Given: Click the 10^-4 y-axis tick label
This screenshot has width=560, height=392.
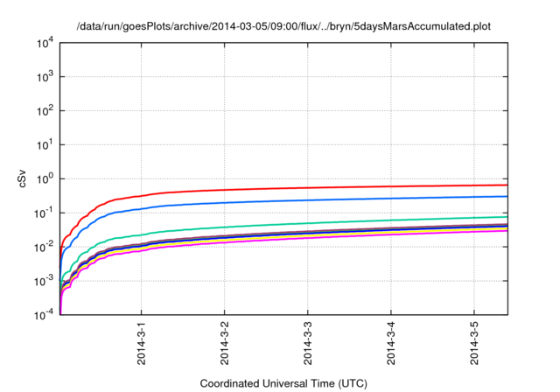Looking at the screenshot, I should (x=44, y=315).
